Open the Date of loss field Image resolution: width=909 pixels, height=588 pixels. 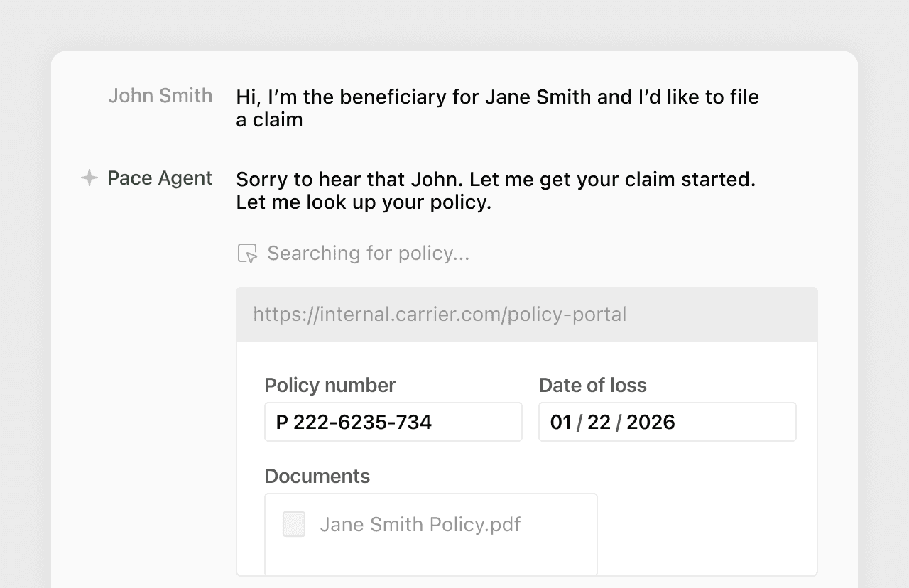pos(667,422)
